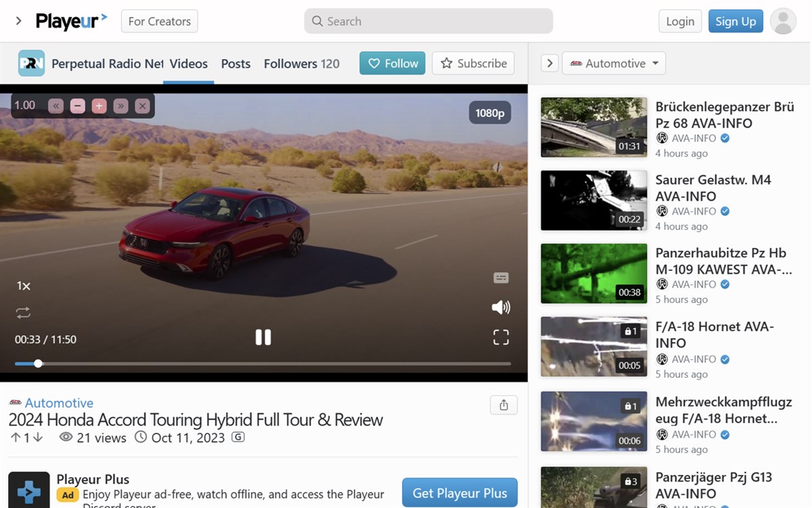
Task: Focus the Search input field
Action: [x=428, y=21]
